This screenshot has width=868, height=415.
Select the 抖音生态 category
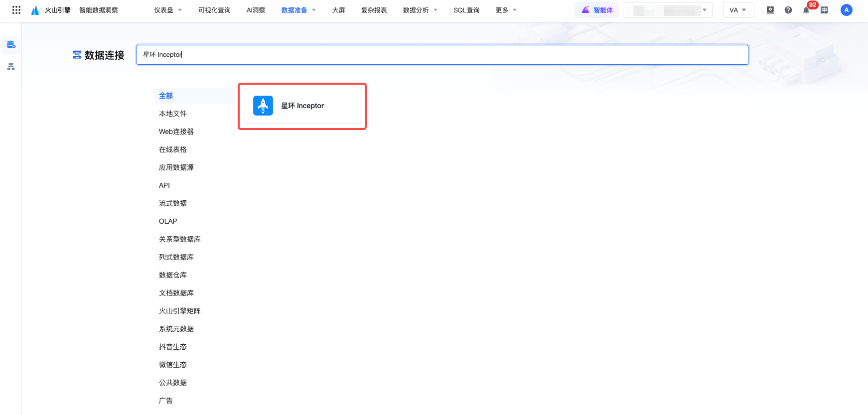point(173,347)
